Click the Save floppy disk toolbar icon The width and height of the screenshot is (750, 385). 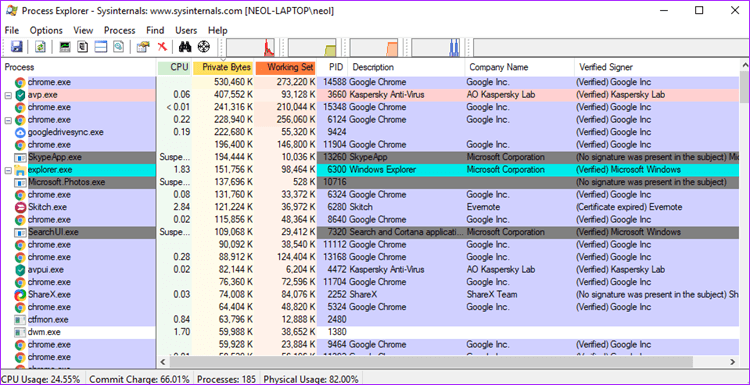(17, 46)
